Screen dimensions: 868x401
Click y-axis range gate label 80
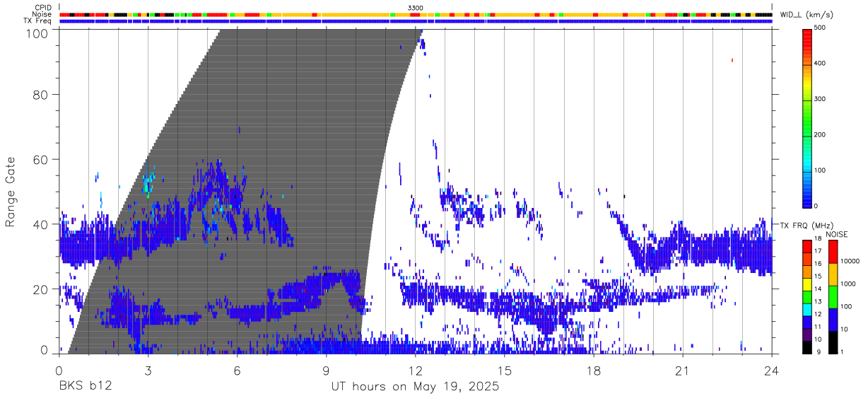(x=40, y=94)
